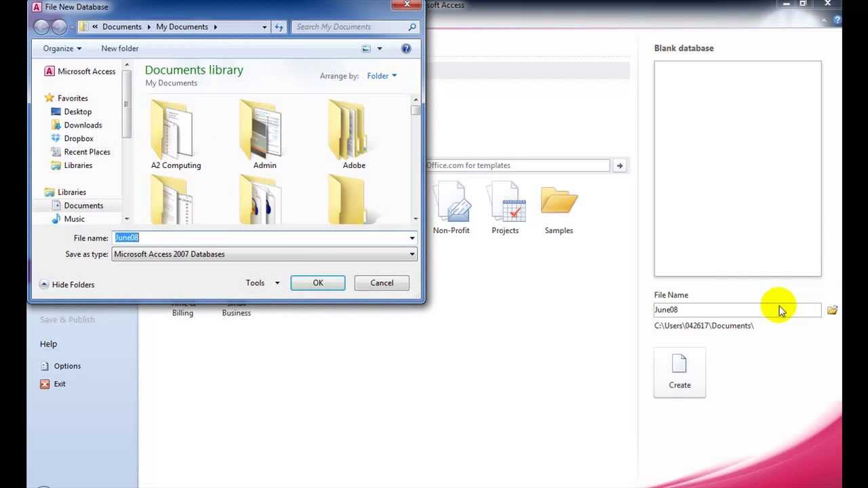The width and height of the screenshot is (868, 488).
Task: Click the Documents breadcrumb segment
Action: 122,27
